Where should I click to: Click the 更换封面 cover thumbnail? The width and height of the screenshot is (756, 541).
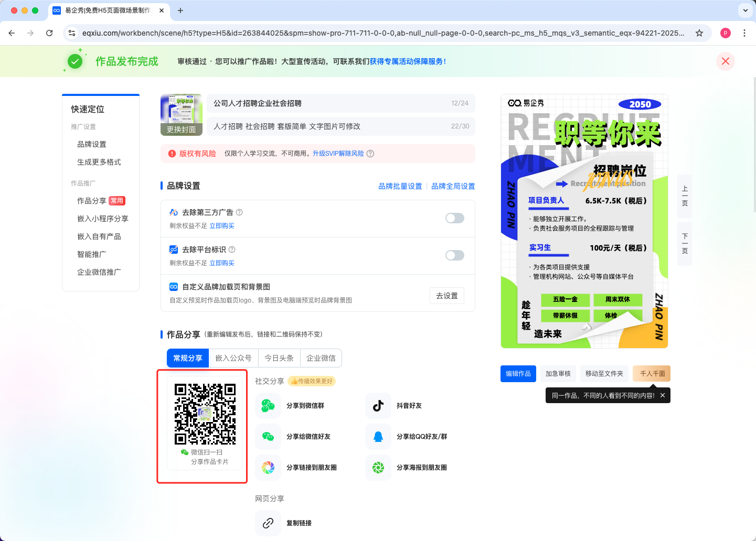click(x=182, y=115)
